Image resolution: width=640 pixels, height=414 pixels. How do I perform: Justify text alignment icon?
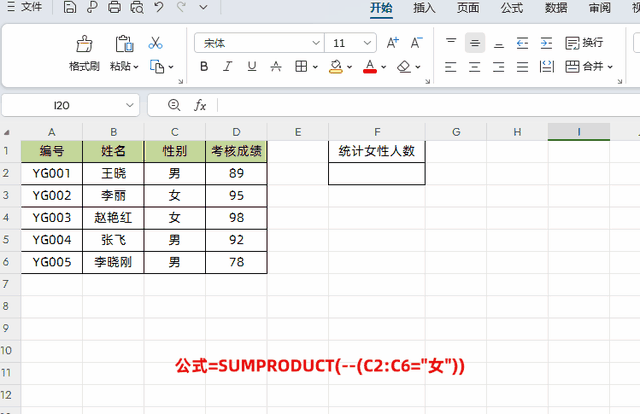tap(522, 67)
